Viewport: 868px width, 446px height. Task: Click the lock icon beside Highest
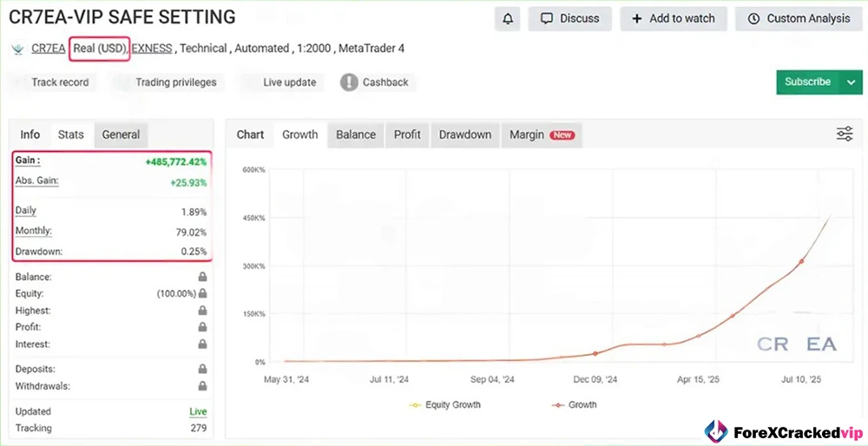[x=202, y=311]
